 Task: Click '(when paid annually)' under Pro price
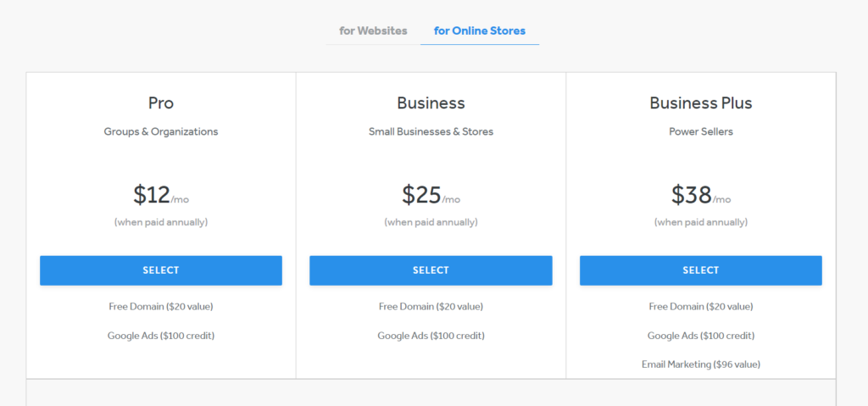click(x=161, y=222)
